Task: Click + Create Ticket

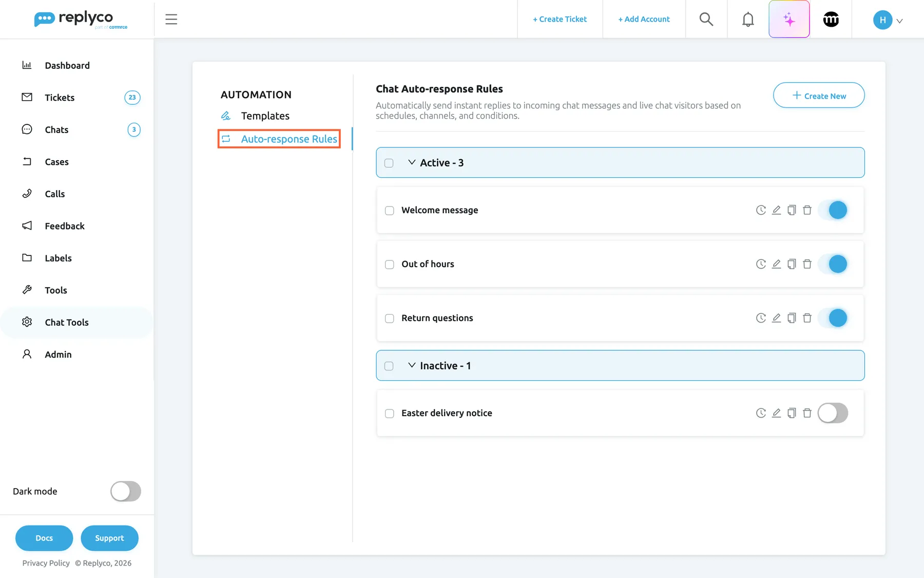Action: coord(560,20)
